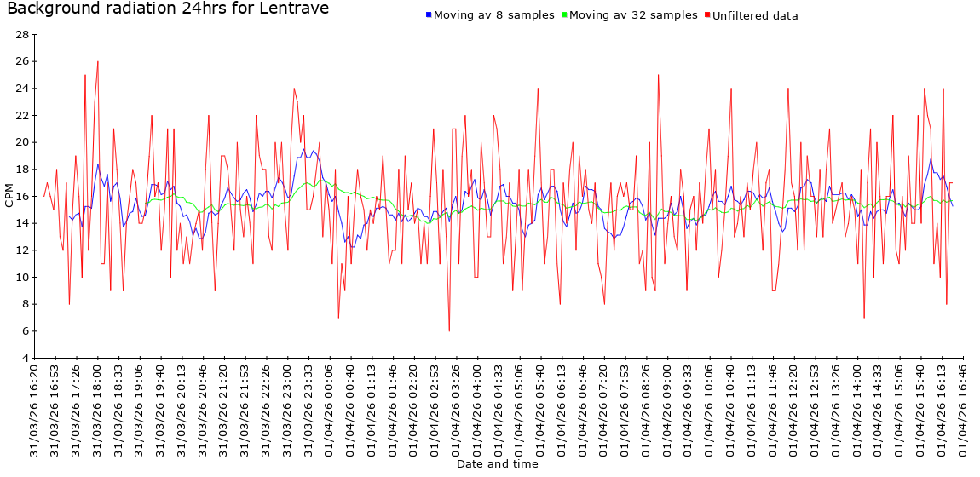
Task: Click the lowest red dip at 6 CPM
Action: tap(449, 330)
